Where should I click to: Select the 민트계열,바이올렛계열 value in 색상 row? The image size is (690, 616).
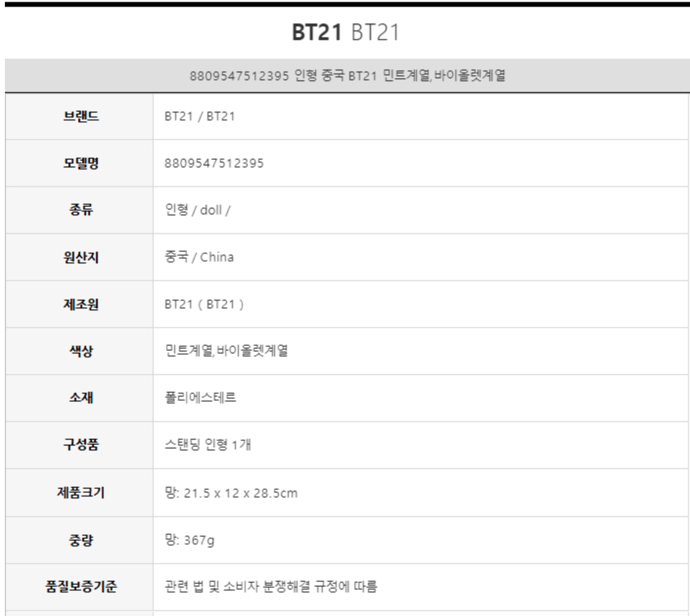[x=226, y=351]
